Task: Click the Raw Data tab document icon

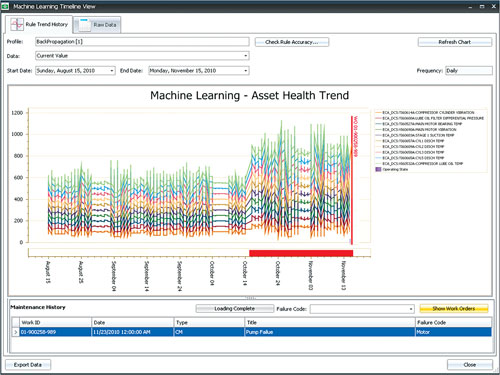Action: [x=85, y=25]
